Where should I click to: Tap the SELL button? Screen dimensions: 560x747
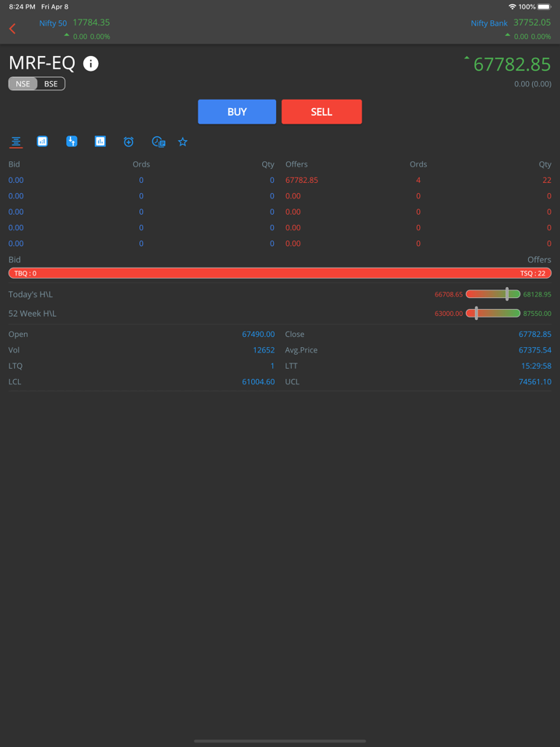point(321,111)
